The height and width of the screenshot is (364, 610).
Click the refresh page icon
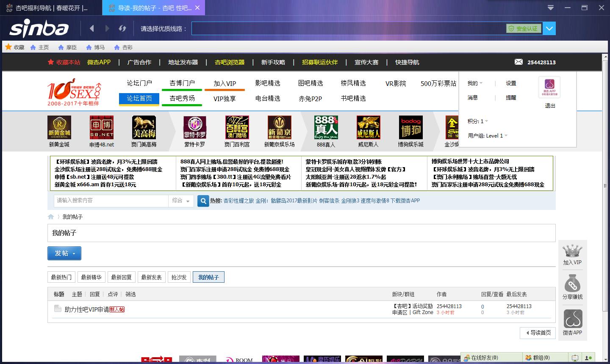(122, 28)
